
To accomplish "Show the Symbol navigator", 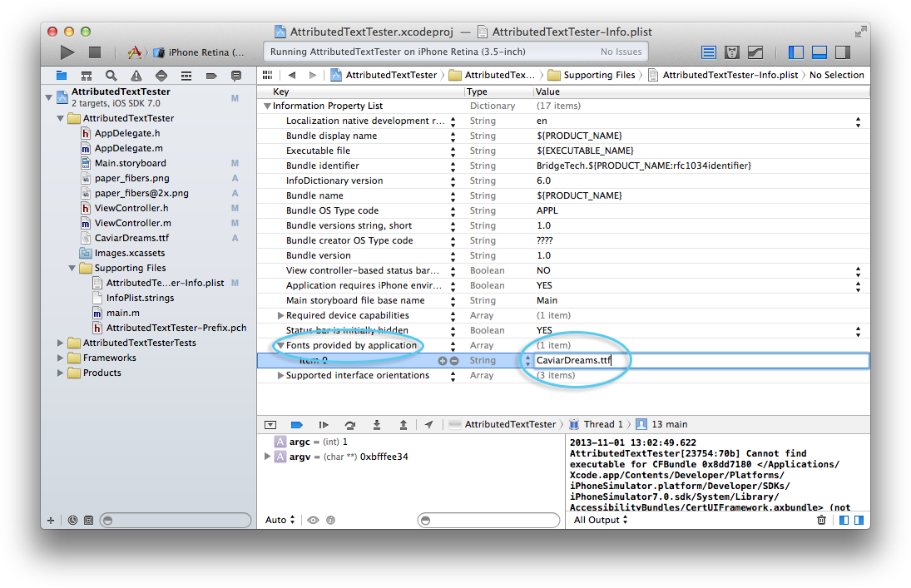I will tap(86, 76).
